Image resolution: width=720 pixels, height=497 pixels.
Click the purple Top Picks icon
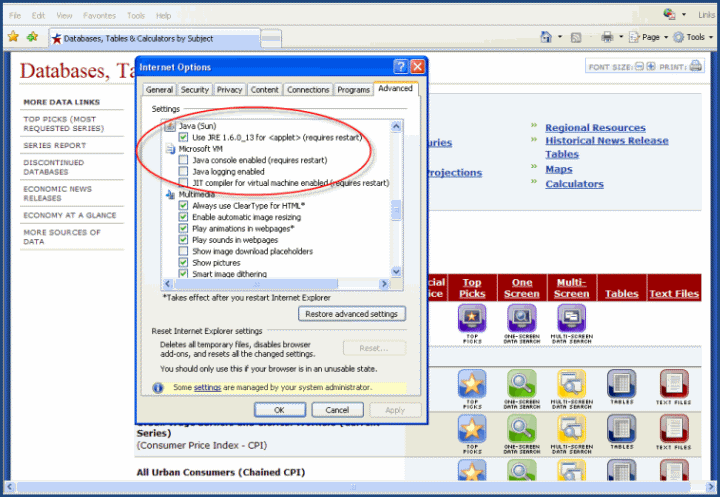click(472, 318)
